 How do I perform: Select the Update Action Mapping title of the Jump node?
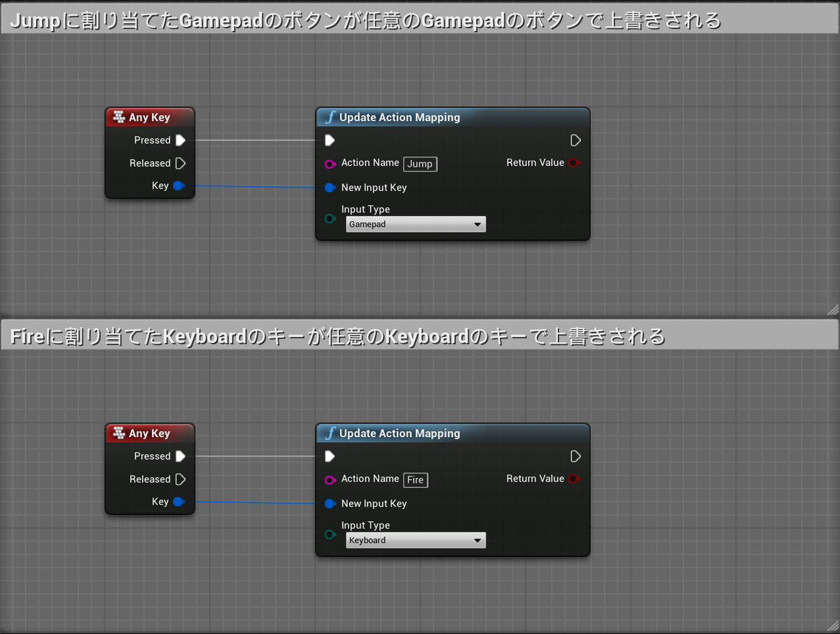[400, 118]
